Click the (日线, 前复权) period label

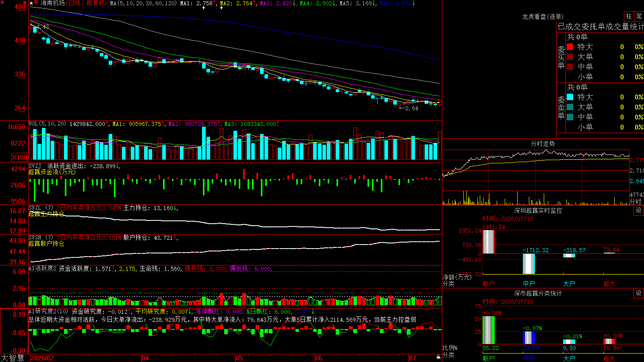[87, 3]
